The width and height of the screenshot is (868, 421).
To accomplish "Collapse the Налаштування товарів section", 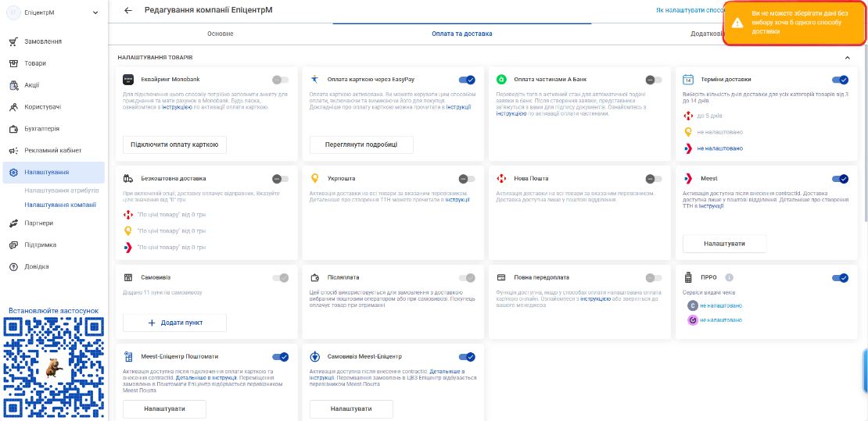I will click(847, 58).
